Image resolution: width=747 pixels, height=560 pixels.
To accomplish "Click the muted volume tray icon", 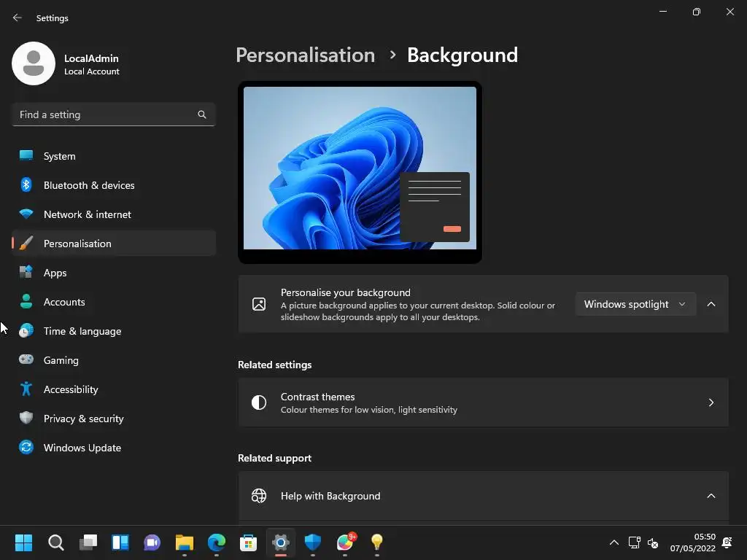I will [x=653, y=542].
